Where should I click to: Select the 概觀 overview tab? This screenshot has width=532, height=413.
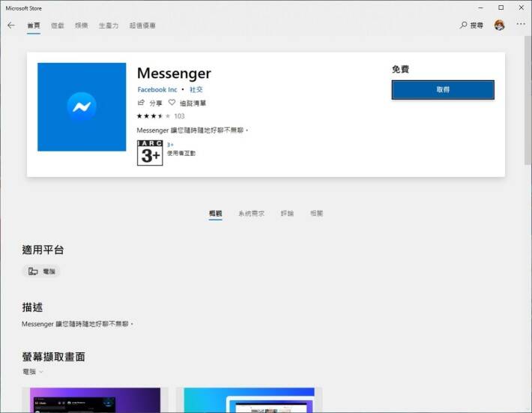(x=216, y=214)
